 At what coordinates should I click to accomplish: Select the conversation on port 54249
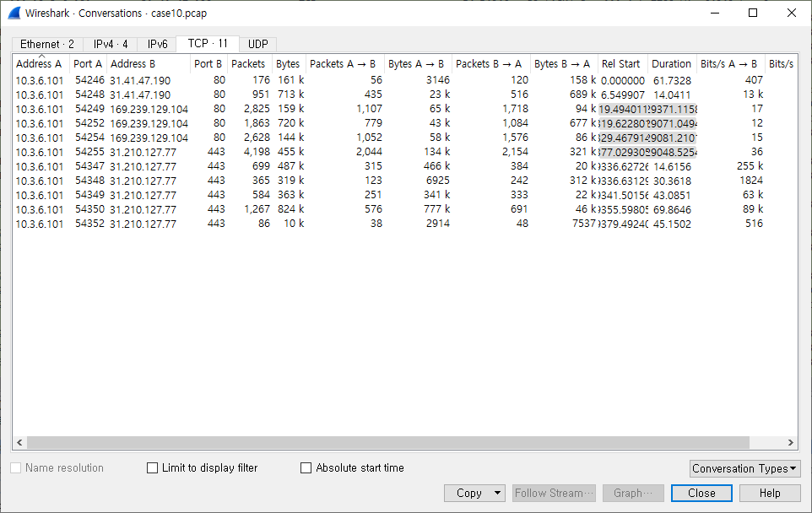click(405, 109)
